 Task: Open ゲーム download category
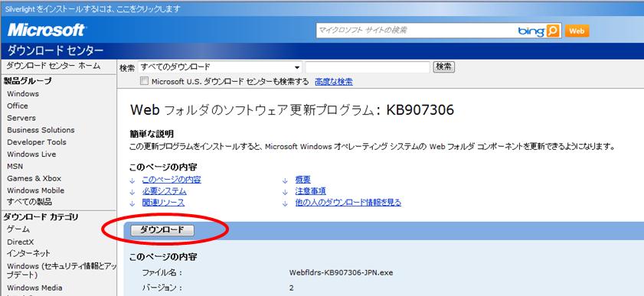(18, 229)
